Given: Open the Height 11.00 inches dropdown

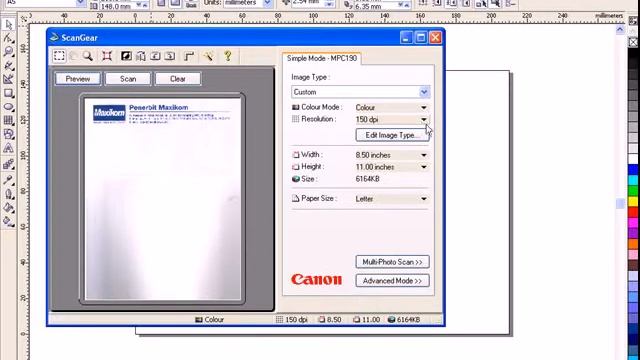Looking at the screenshot, I should (424, 167).
